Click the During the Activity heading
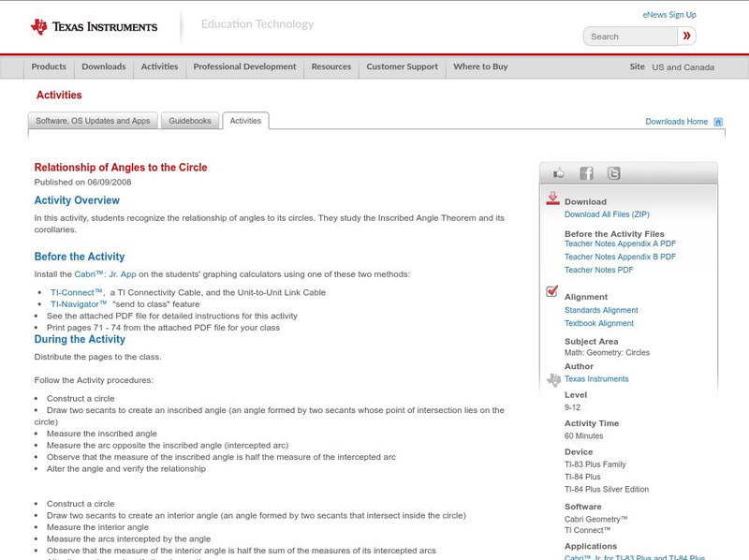This screenshot has height=560, width=749. tap(80, 339)
